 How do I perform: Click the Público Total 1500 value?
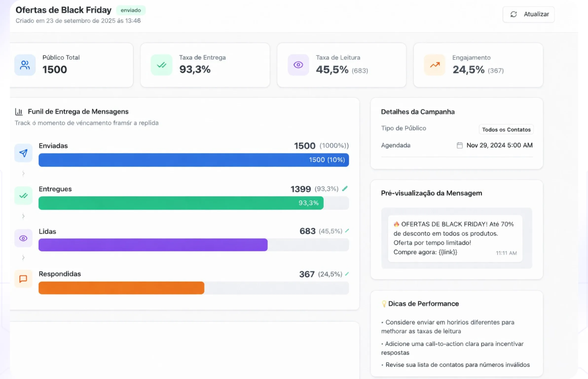[x=55, y=70]
